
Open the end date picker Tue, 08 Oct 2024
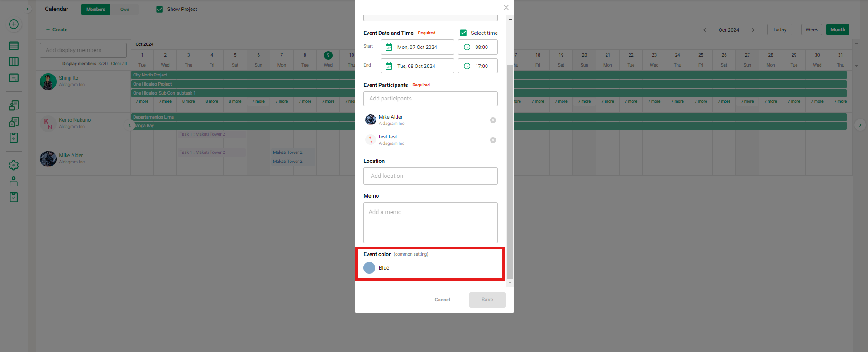click(417, 66)
